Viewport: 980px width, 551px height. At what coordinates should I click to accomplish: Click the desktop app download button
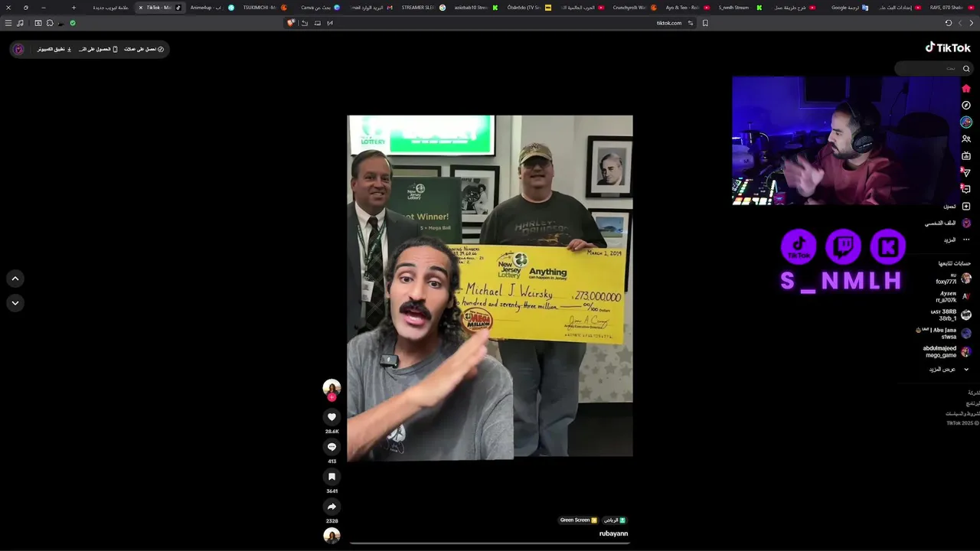[54, 49]
